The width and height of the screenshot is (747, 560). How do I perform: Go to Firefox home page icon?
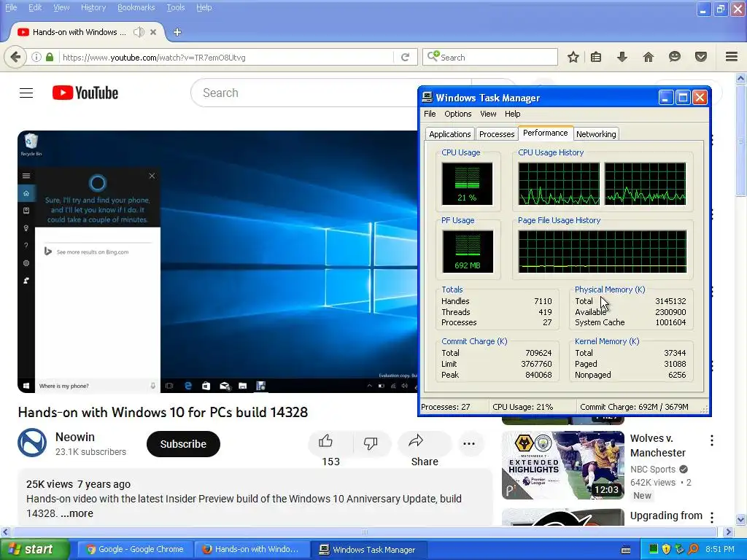649,57
